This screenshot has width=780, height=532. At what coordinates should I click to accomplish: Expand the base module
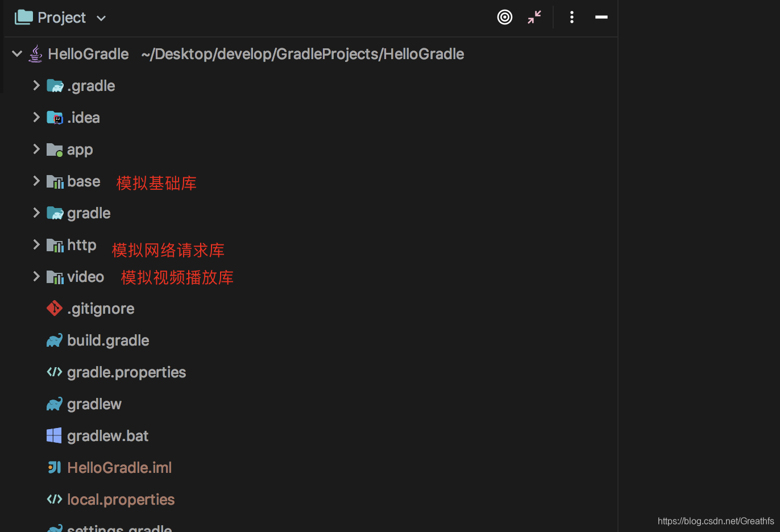(36, 181)
